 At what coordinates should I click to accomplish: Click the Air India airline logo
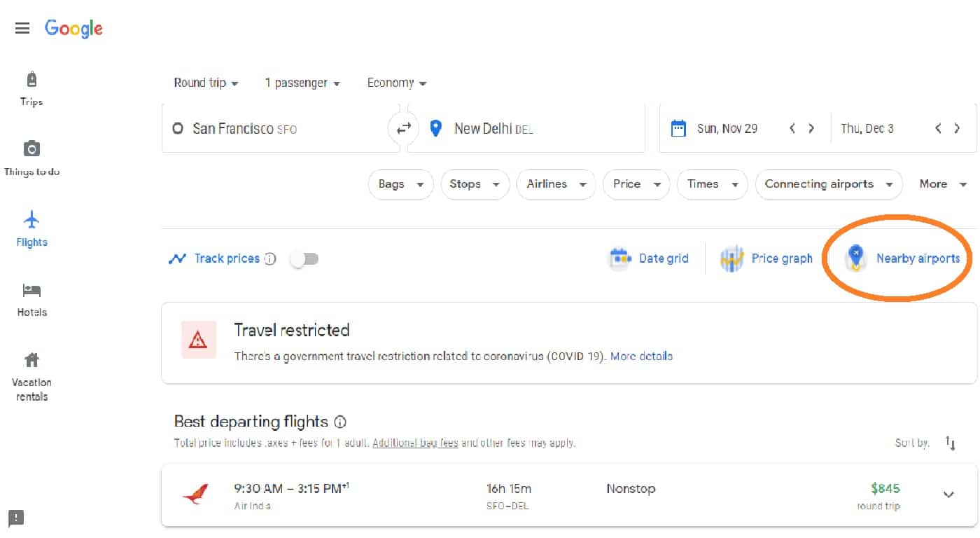pyautogui.click(x=195, y=495)
